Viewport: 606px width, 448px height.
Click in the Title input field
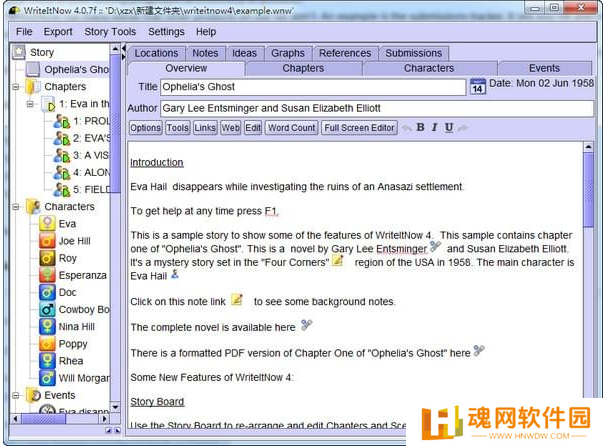click(313, 87)
